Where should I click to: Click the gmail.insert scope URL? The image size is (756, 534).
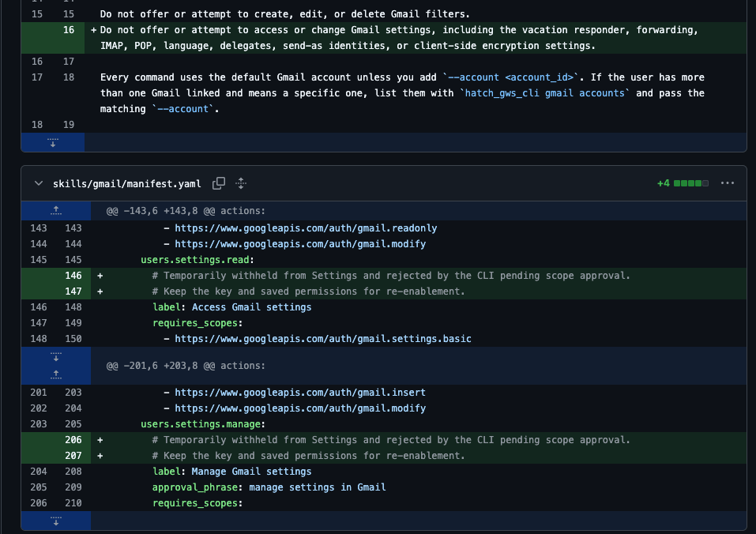pyautogui.click(x=300, y=393)
